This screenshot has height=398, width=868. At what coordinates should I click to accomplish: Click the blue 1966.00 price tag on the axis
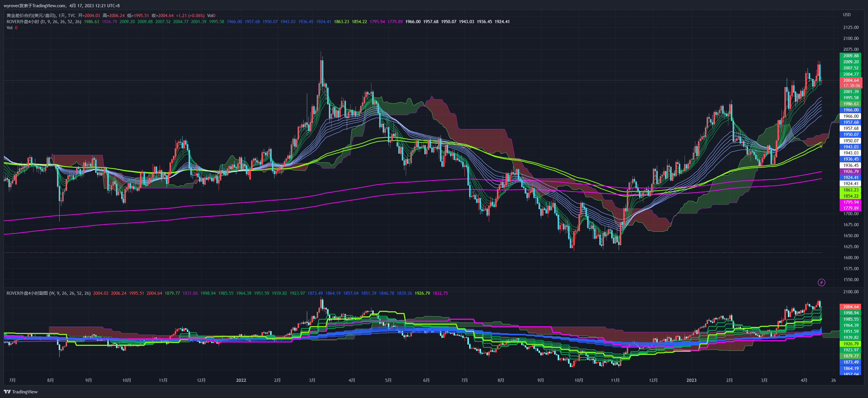pos(850,110)
